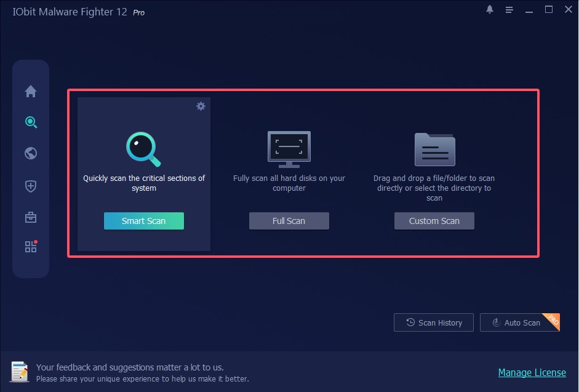
Task: View the Scan History
Action: coord(434,322)
